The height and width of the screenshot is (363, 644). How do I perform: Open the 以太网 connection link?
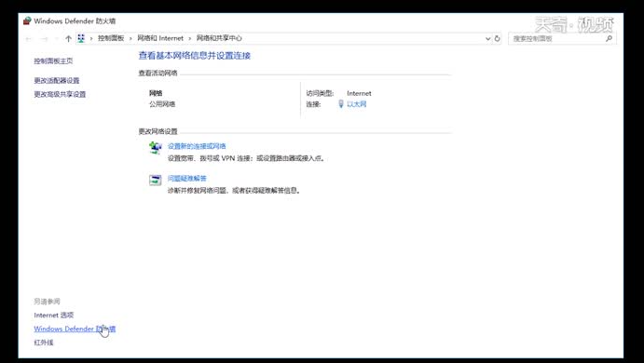(357, 104)
